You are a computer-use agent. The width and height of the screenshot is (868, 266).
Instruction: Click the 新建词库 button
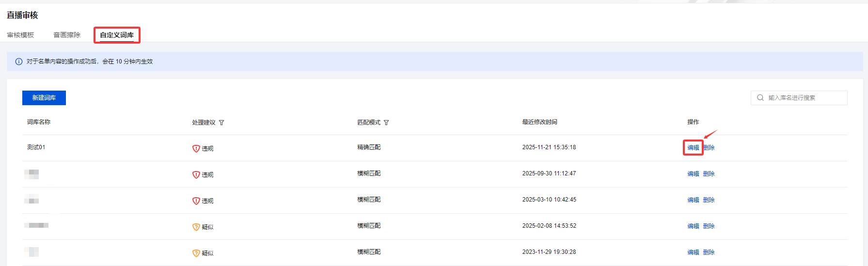(44, 98)
